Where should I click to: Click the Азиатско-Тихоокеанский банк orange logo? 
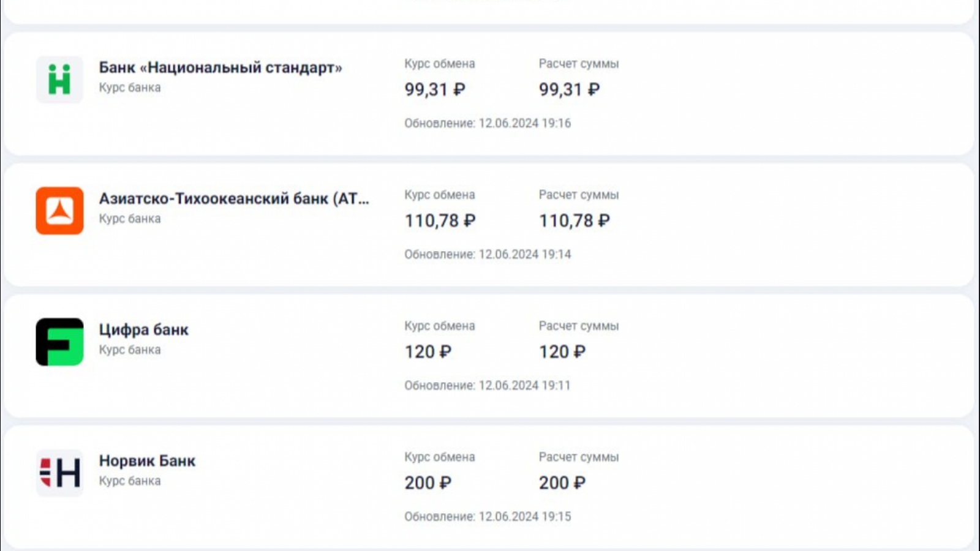pos(59,211)
